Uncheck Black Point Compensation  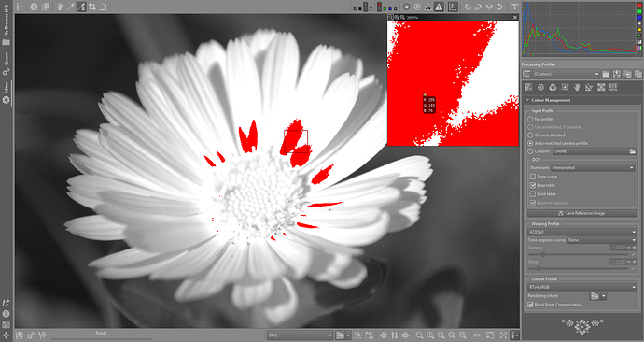[531, 305]
